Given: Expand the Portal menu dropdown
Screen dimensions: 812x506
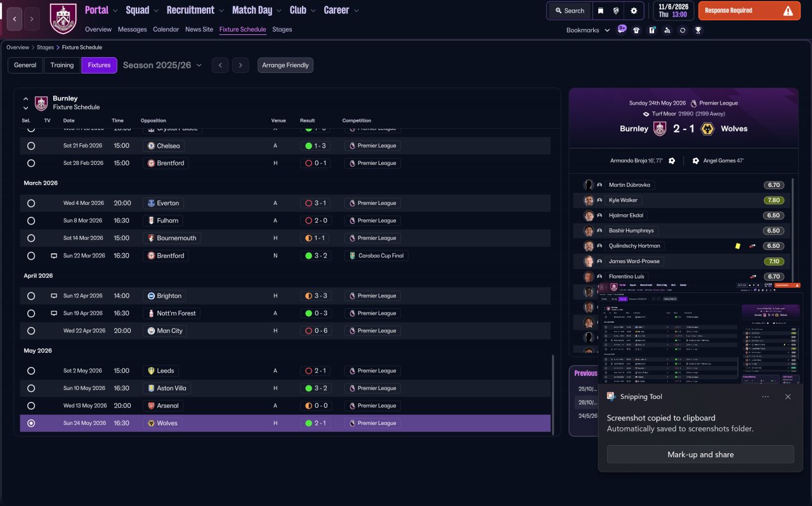Looking at the screenshot, I should click(115, 11).
